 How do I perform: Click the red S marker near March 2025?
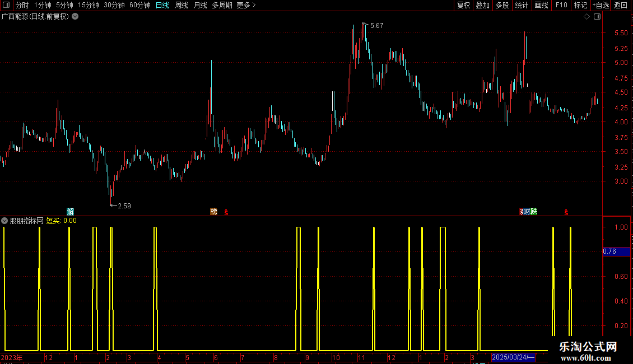(566, 212)
